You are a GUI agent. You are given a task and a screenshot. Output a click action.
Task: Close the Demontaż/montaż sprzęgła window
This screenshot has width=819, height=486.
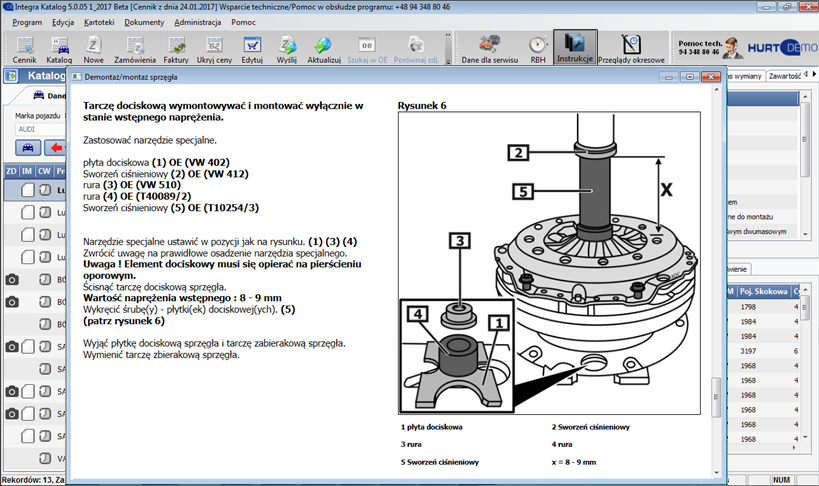click(710, 77)
